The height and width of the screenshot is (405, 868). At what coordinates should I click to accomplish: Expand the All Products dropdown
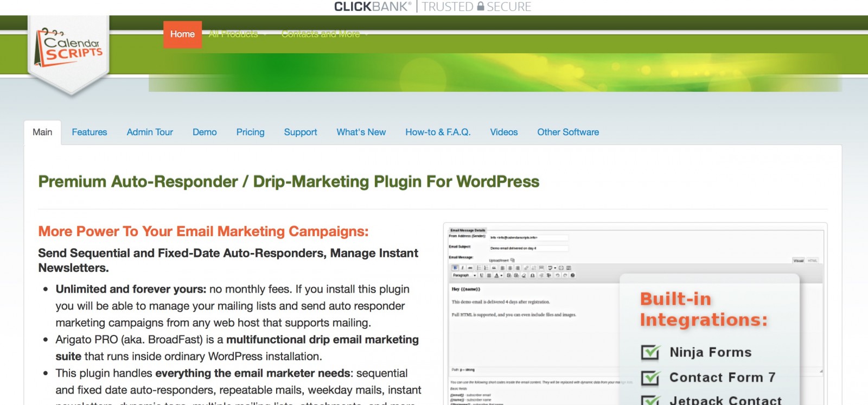(238, 34)
